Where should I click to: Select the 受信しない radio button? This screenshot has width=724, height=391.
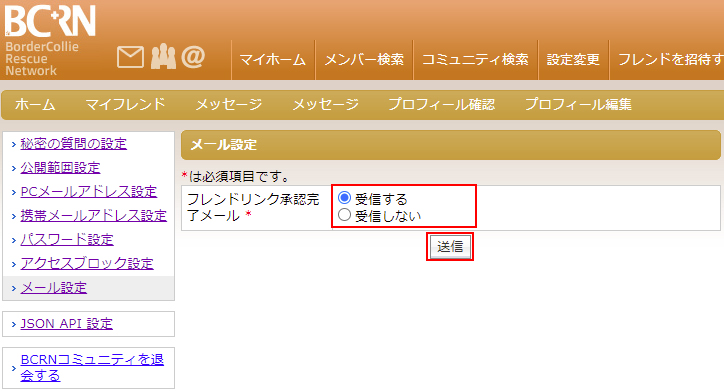(344, 215)
